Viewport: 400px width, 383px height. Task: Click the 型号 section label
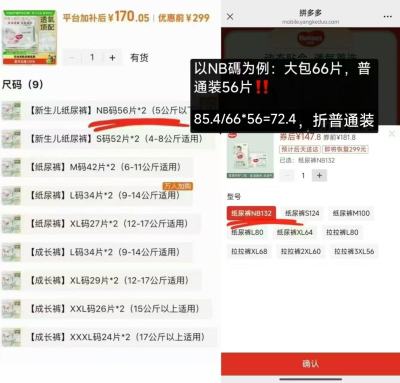tap(234, 197)
